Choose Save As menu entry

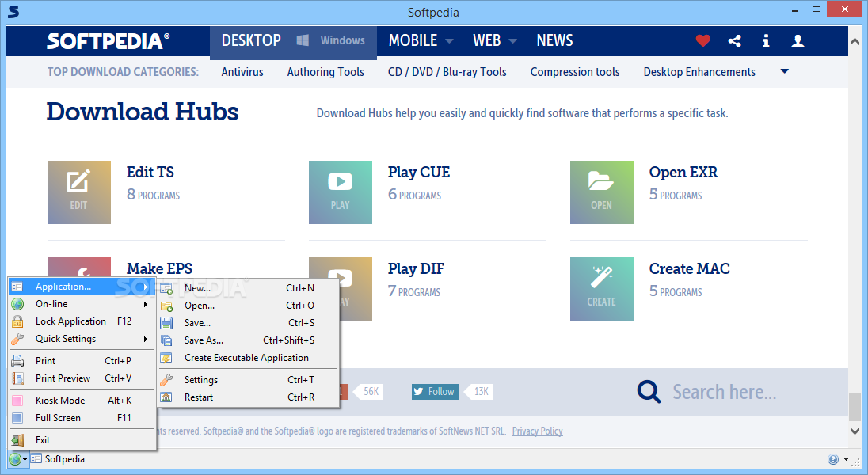[x=248, y=340]
